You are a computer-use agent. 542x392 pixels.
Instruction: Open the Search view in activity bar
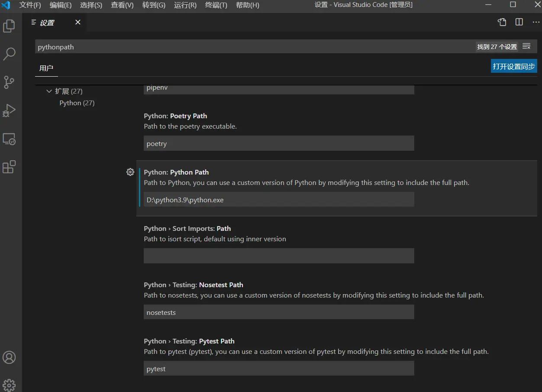pos(9,54)
